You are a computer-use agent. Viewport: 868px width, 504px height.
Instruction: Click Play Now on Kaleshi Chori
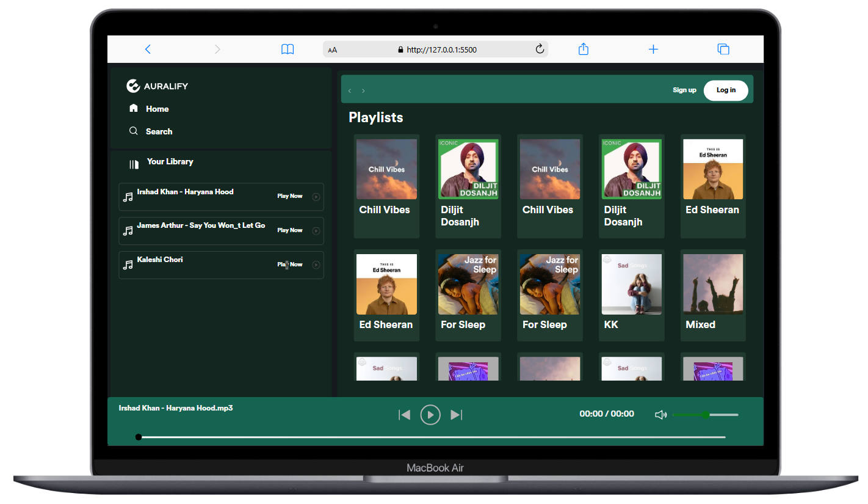tap(290, 265)
